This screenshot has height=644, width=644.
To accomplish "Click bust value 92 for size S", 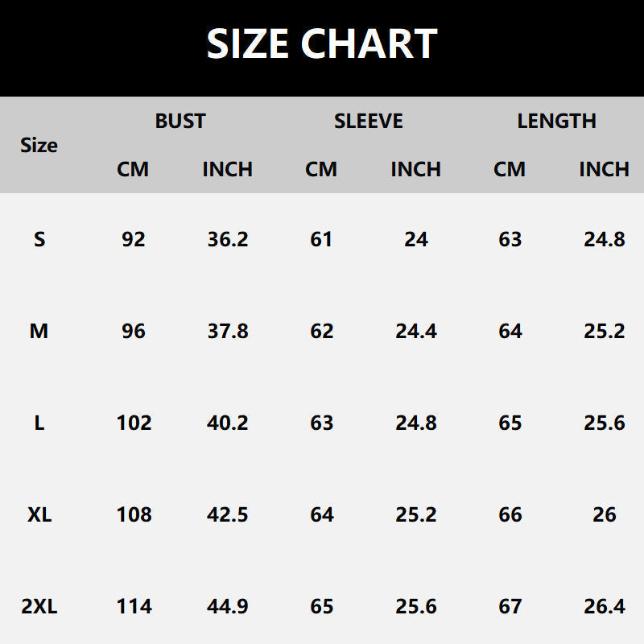I will (134, 239).
